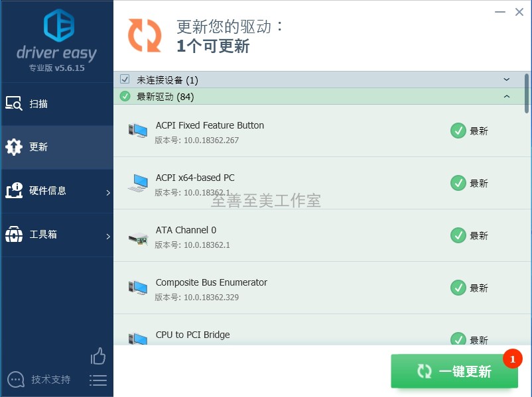This screenshot has height=397, width=532.
Task: Switch to the 更新 update page
Action: point(57,147)
